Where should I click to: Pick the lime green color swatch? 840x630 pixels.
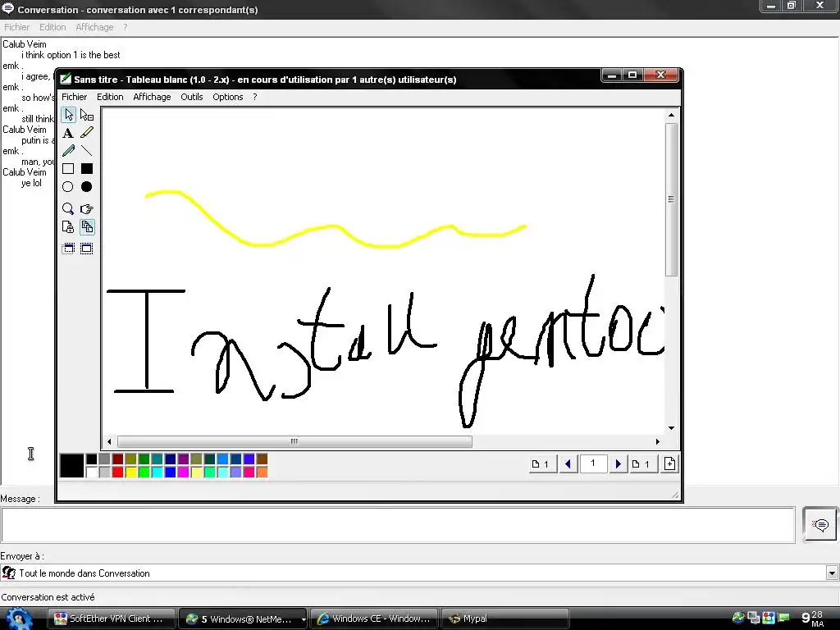click(x=144, y=472)
